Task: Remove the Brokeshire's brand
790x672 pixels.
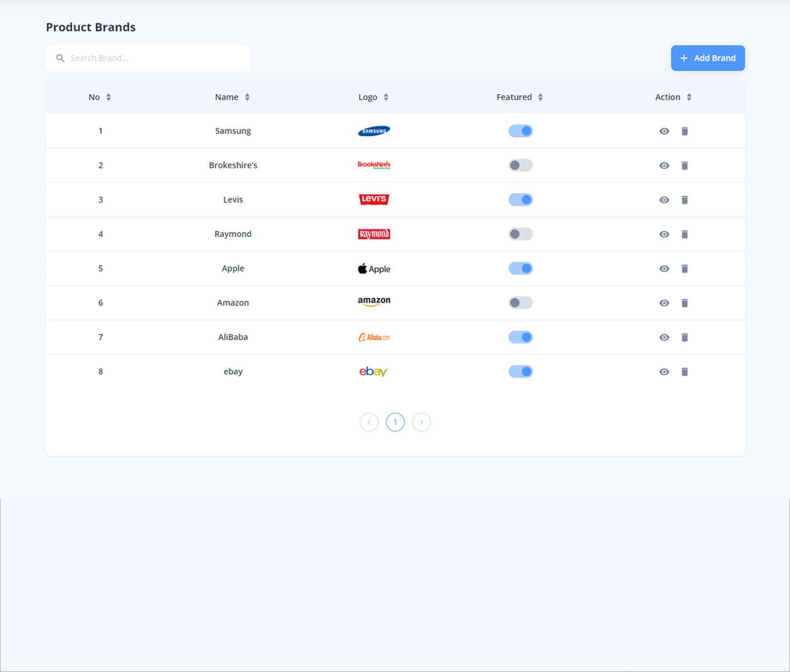Action: 685,165
